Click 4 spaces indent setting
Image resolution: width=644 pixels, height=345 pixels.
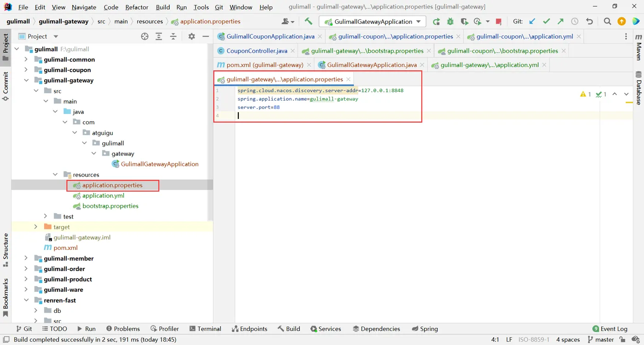(568, 339)
